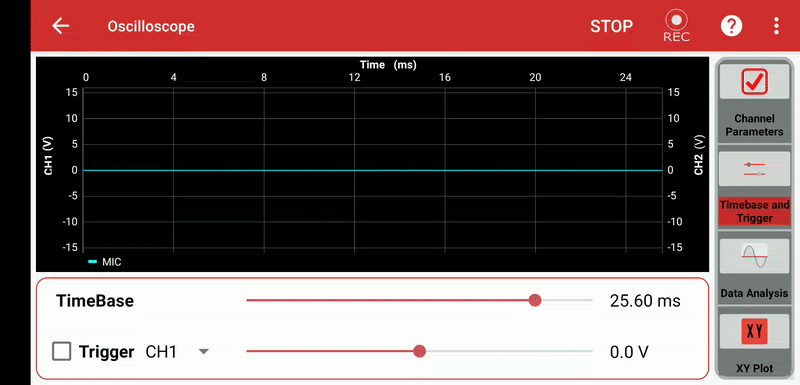Select the Timebase and Trigger slider icon
This screenshot has width=800, height=385.
click(754, 169)
